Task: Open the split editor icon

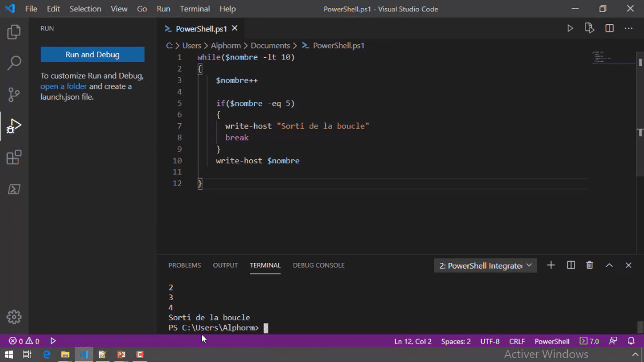Action: pyautogui.click(x=609, y=27)
